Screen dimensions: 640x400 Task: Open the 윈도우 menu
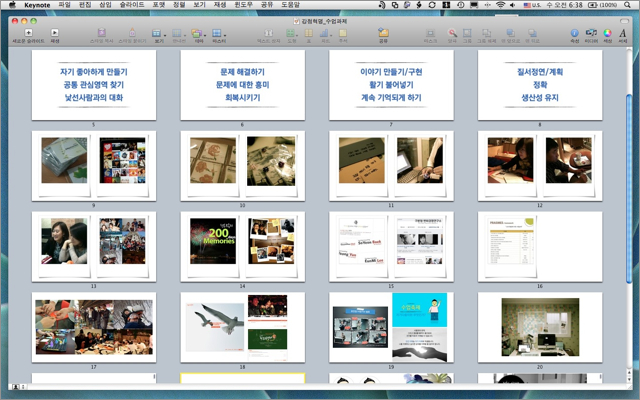point(243,5)
